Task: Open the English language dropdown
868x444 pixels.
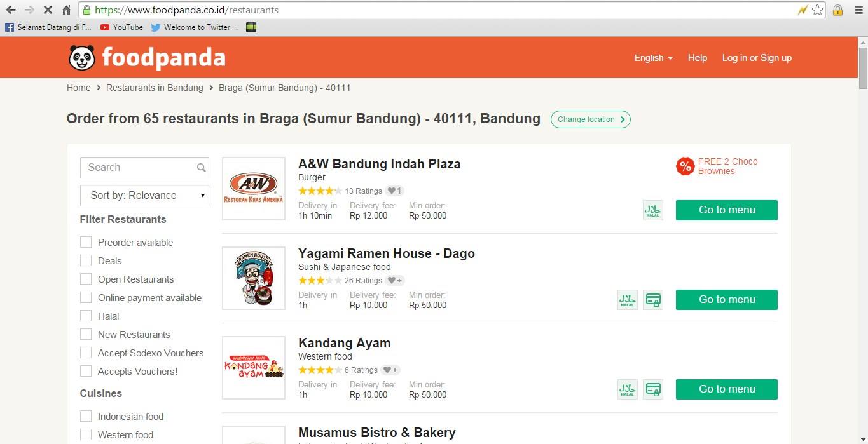Action: coord(653,58)
